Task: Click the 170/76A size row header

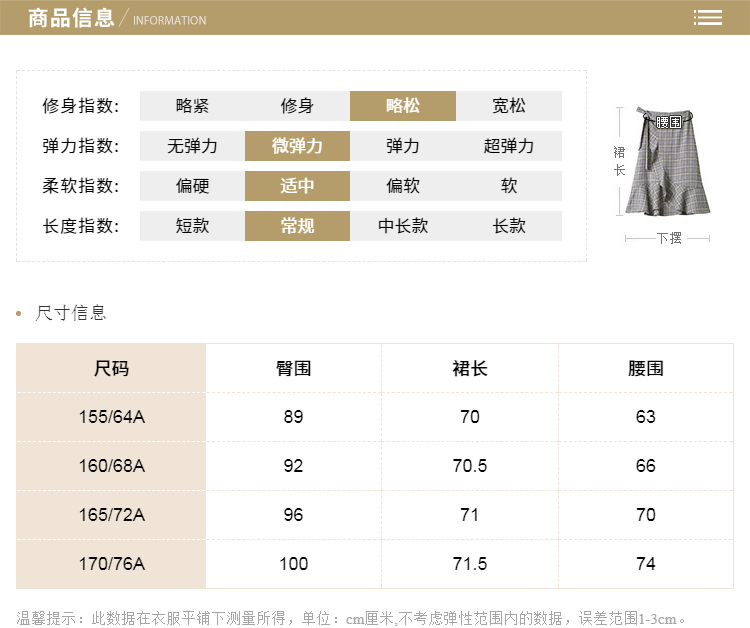Action: point(112,564)
